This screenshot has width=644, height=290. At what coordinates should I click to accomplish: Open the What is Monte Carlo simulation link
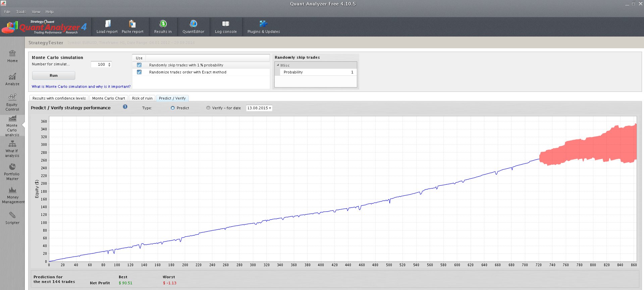click(81, 86)
